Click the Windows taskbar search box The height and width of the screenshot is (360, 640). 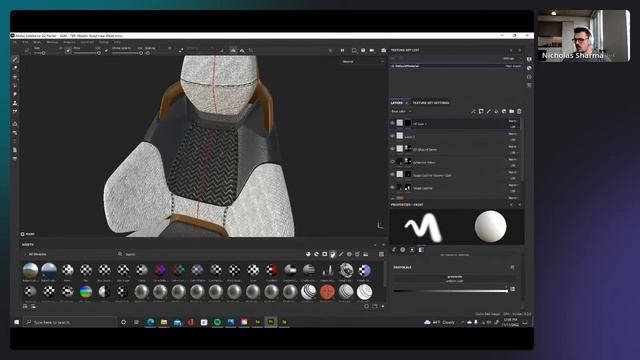click(x=70, y=322)
